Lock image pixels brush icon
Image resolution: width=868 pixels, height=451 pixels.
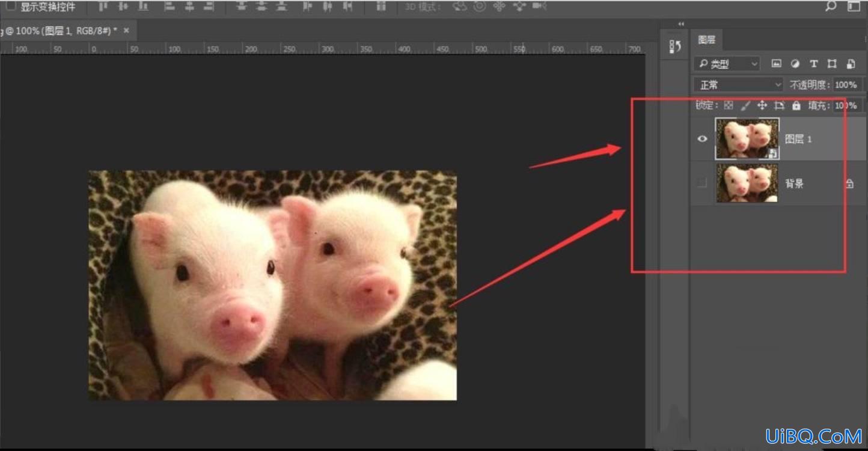[745, 105]
